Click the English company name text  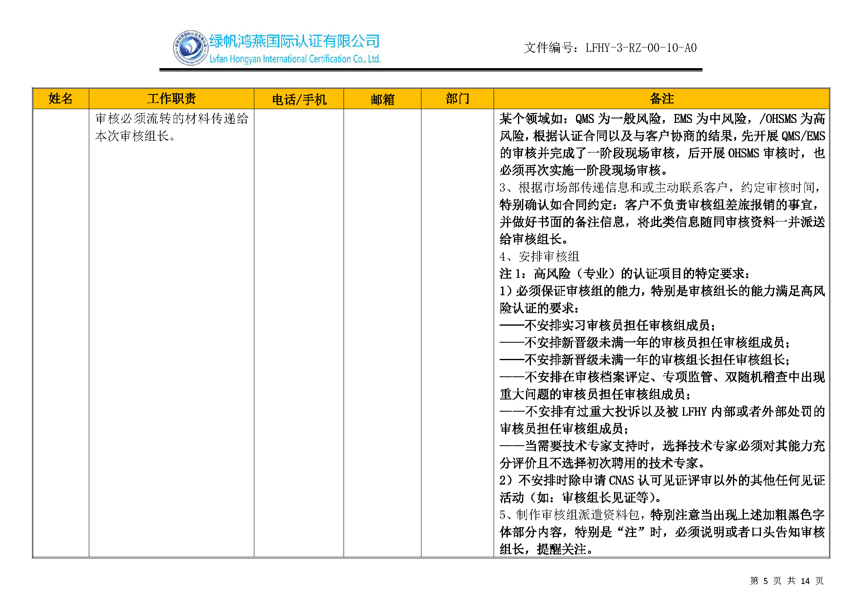(x=295, y=59)
